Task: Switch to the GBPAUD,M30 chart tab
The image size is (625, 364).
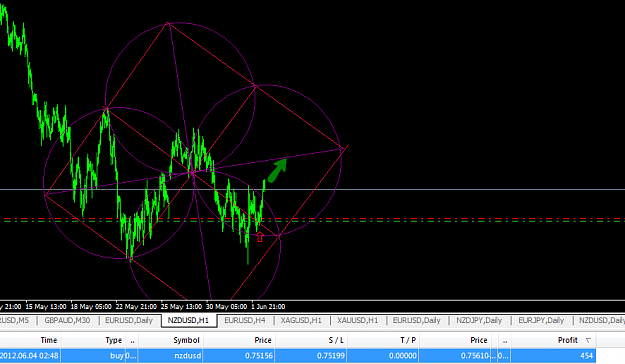Action: (67, 320)
